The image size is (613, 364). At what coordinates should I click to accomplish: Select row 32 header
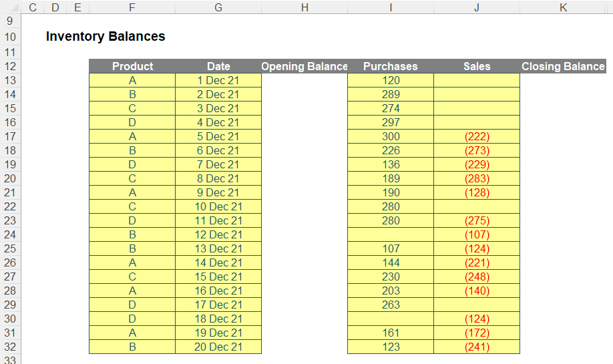[x=10, y=347]
